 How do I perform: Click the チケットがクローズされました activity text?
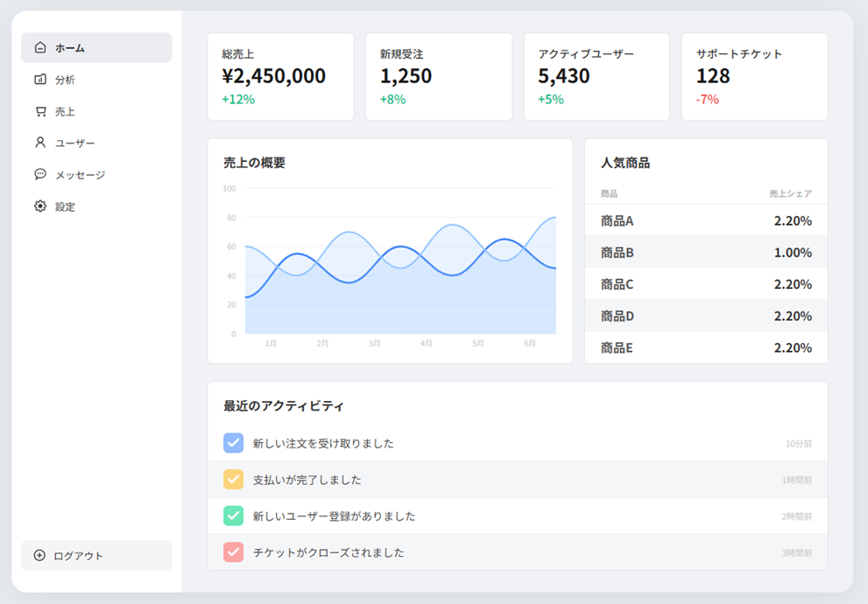(x=328, y=552)
